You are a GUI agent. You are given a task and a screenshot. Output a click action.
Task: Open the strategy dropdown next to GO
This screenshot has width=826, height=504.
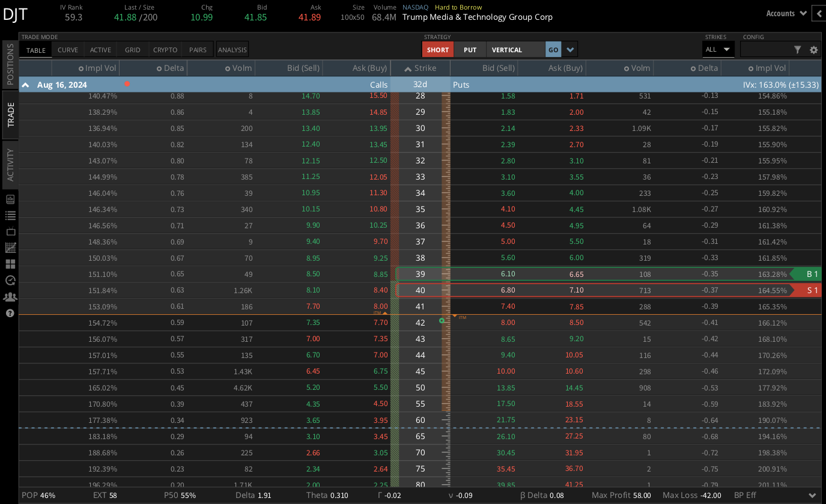coord(569,49)
